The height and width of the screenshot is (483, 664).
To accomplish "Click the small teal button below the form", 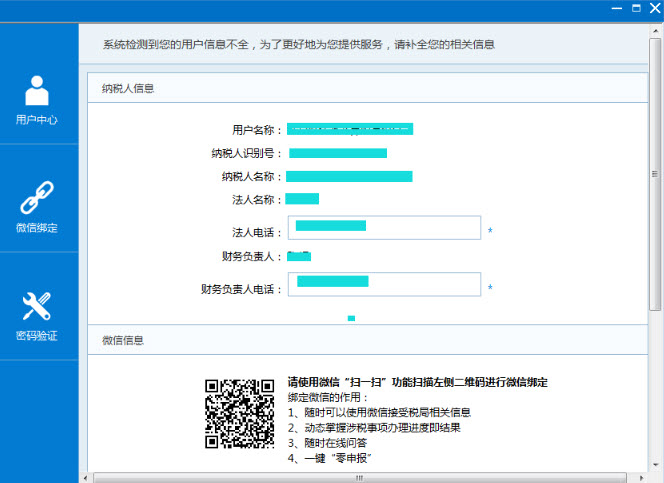I will pos(351,318).
